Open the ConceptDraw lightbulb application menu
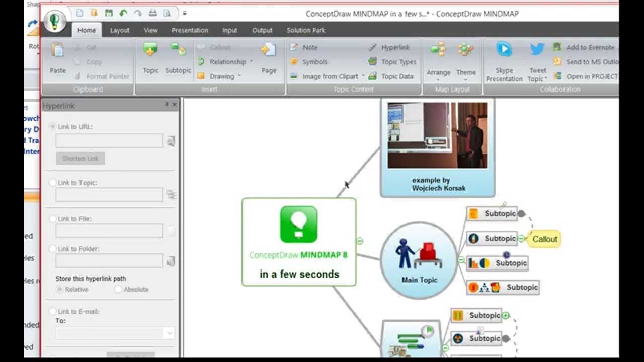The width and height of the screenshot is (644, 362). [x=55, y=21]
